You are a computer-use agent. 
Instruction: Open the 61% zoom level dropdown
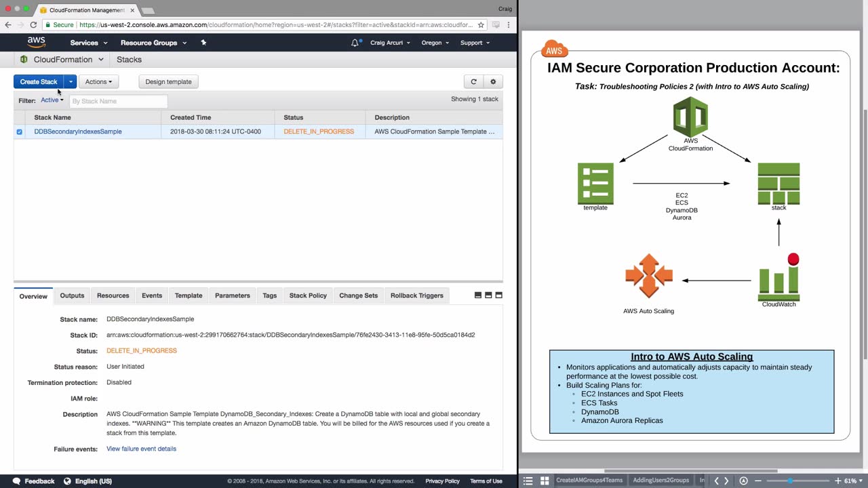pos(852,481)
